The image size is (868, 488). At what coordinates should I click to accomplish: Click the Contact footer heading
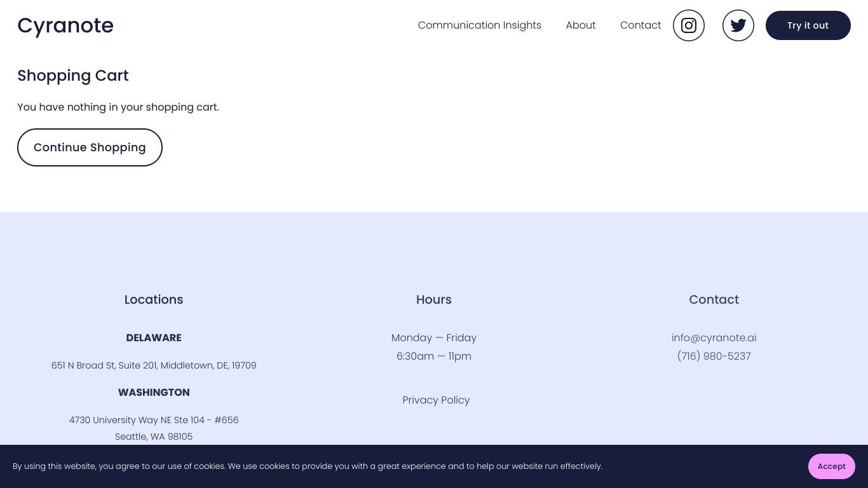(x=714, y=299)
